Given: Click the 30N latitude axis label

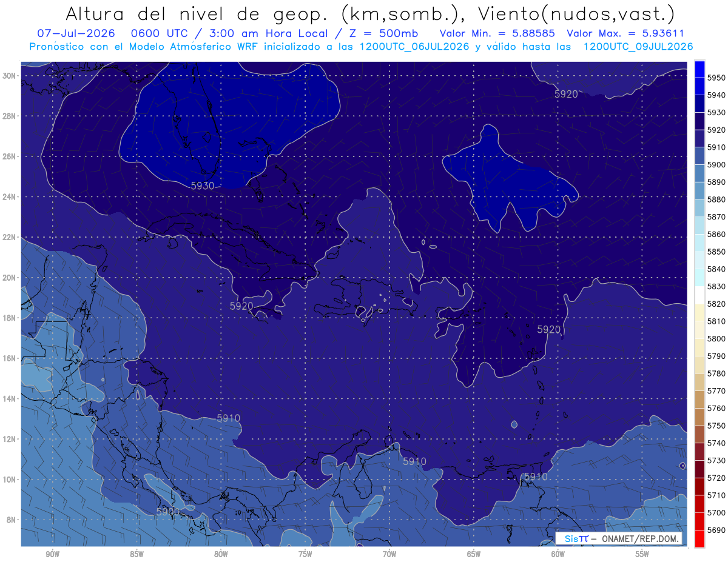Looking at the screenshot, I should pyautogui.click(x=9, y=76).
